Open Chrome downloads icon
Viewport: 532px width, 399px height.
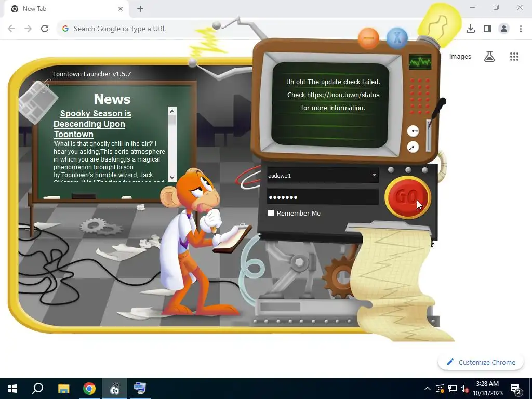[x=471, y=29]
